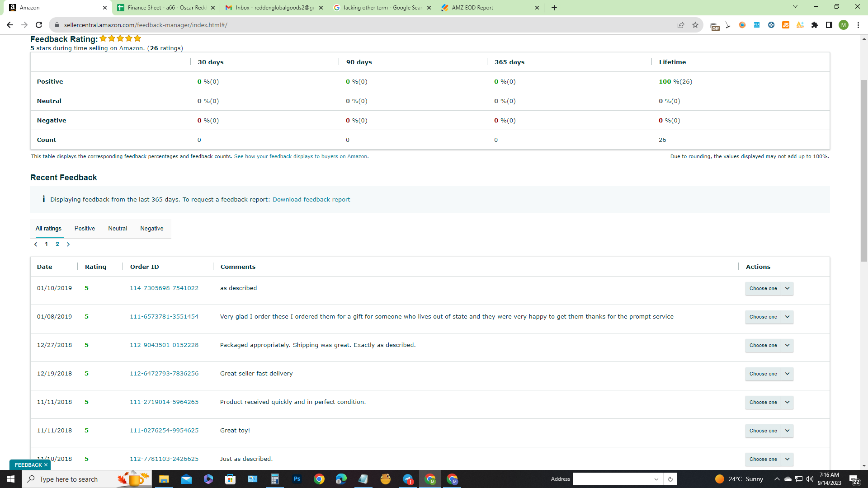Switch to AMZ EOD Report tab
868x488 pixels.
(491, 8)
